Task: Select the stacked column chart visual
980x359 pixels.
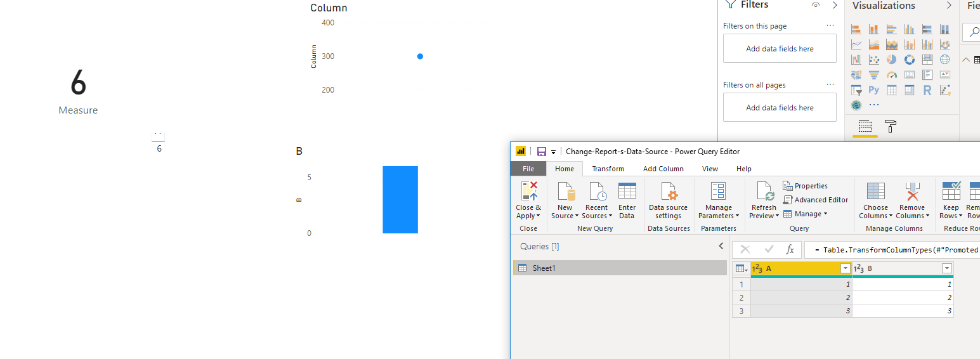Action: [874, 29]
